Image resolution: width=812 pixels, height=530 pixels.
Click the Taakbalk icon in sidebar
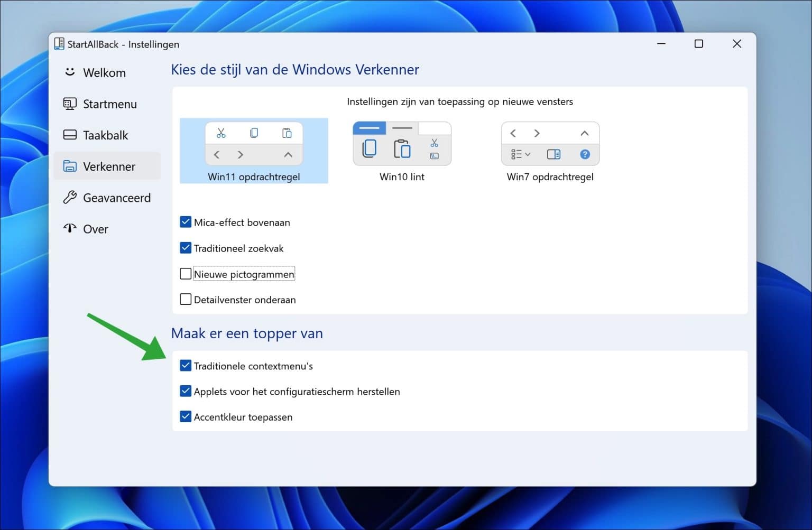70,135
